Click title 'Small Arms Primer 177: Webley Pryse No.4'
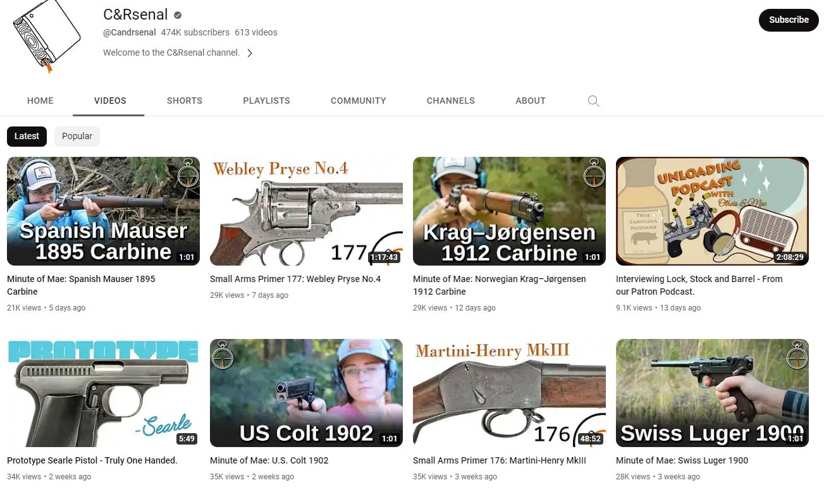The width and height of the screenshot is (824, 504). click(x=295, y=279)
